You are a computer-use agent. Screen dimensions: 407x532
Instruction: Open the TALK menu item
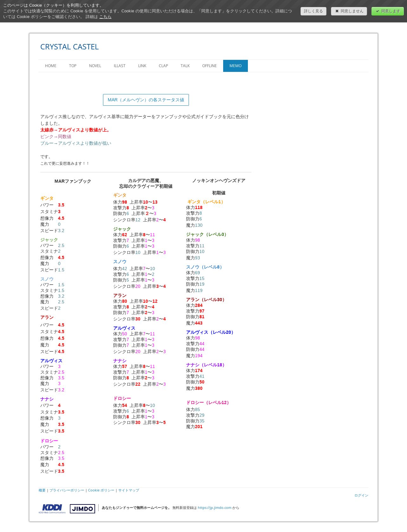[x=185, y=66]
